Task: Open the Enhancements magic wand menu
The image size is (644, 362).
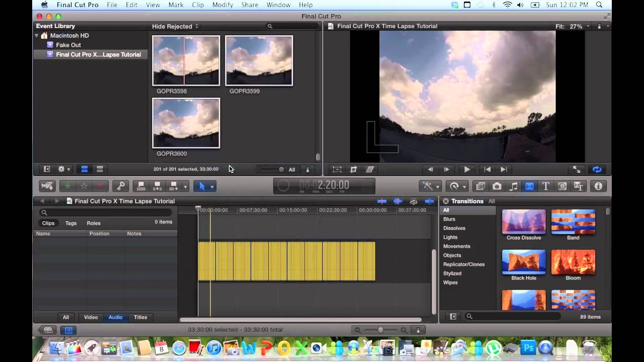Action: [430, 187]
